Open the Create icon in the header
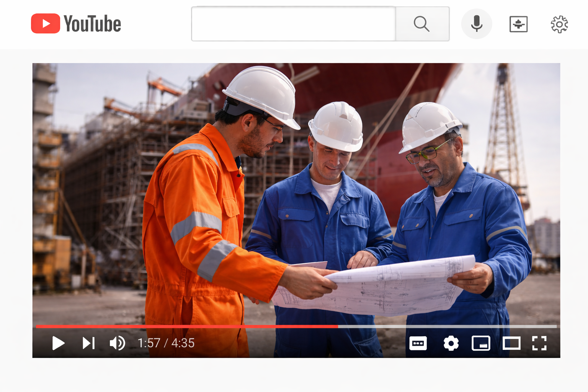The height and width of the screenshot is (392, 588). pyautogui.click(x=518, y=24)
